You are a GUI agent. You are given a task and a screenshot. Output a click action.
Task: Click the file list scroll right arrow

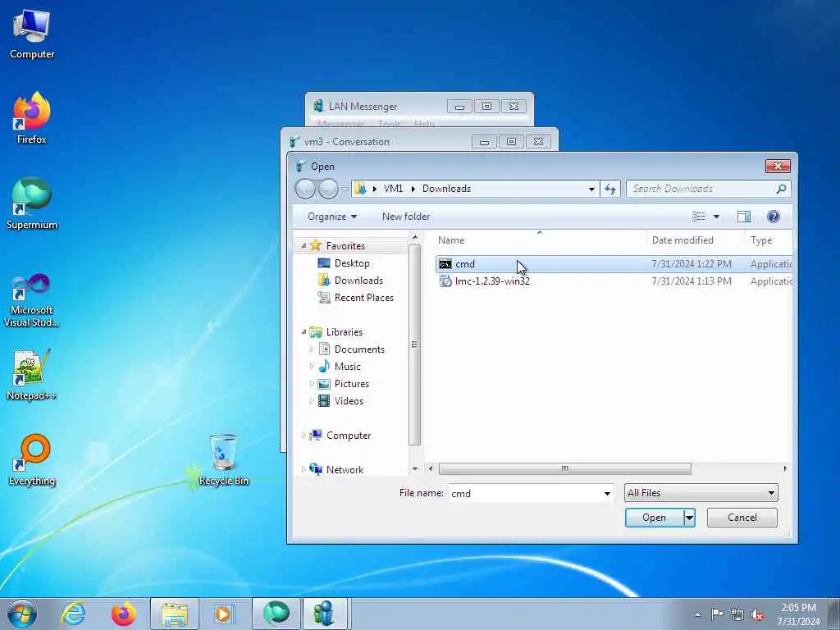point(785,468)
